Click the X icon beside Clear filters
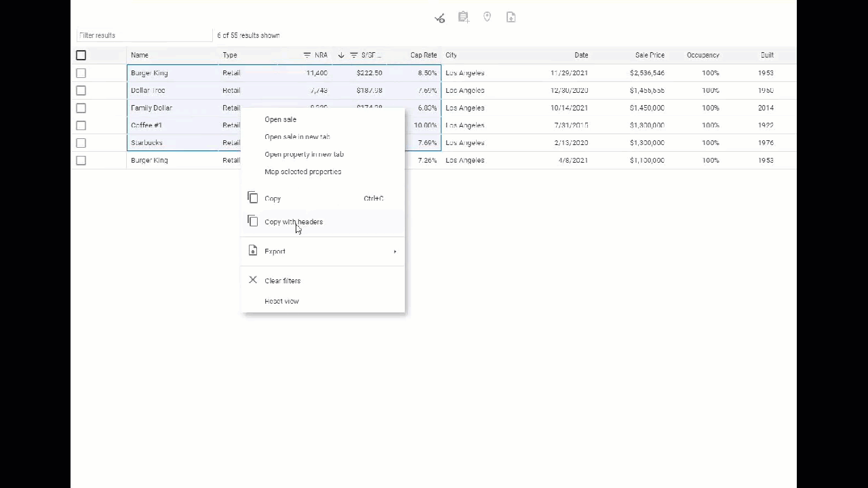868x488 pixels. [x=253, y=280]
